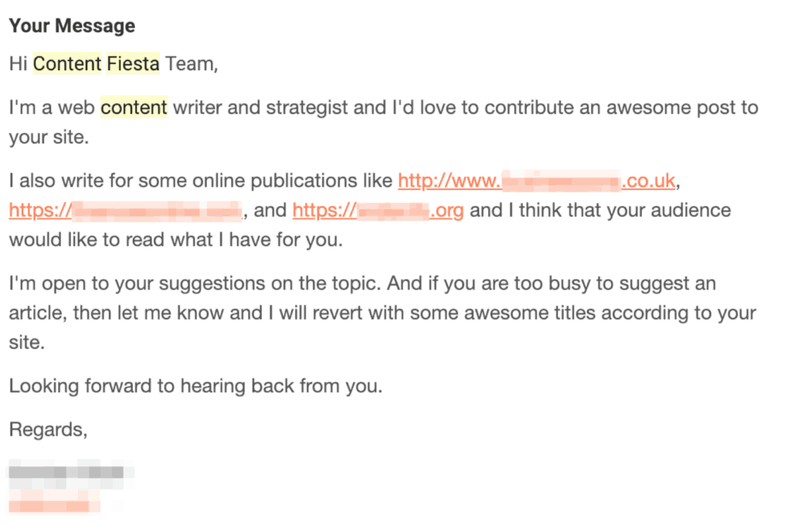Click the text "and I think that your audience"
Image resolution: width=791 pixels, height=532 pixels.
coord(600,210)
